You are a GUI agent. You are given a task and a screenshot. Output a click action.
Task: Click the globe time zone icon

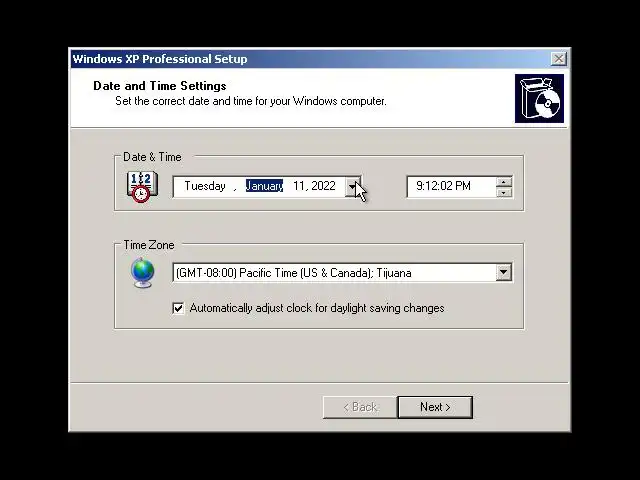(x=142, y=273)
